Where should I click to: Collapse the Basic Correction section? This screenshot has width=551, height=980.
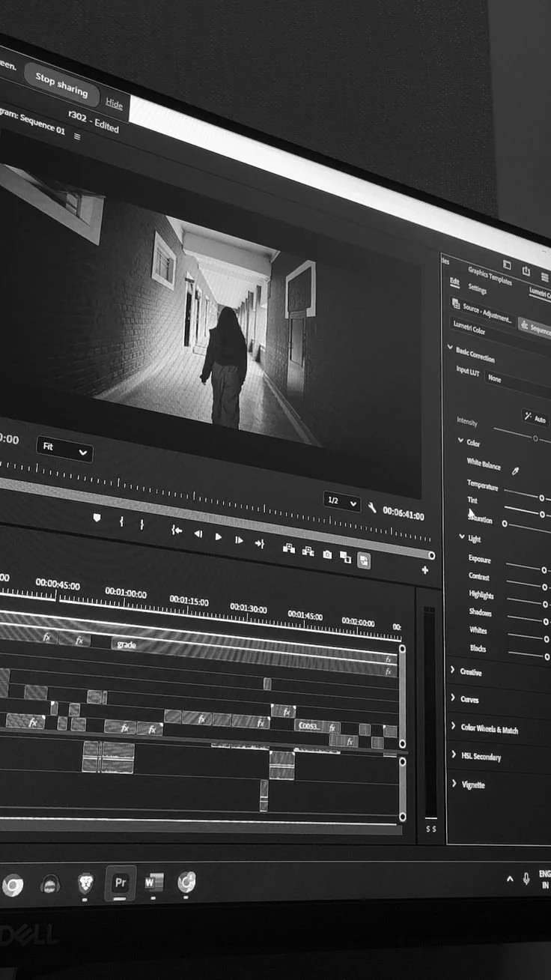[x=450, y=348]
